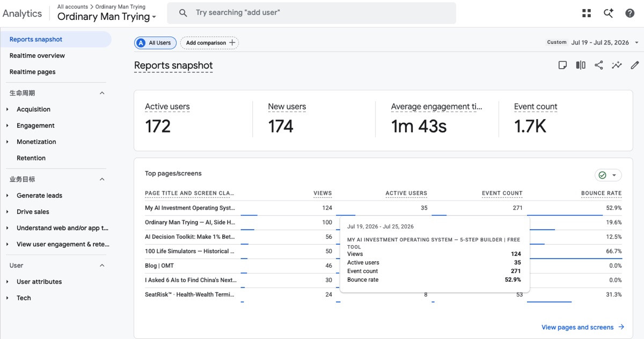The height and width of the screenshot is (339, 644).
Task: Open the date range Jul 19 - Jul 25 dropdown
Action: (605, 42)
